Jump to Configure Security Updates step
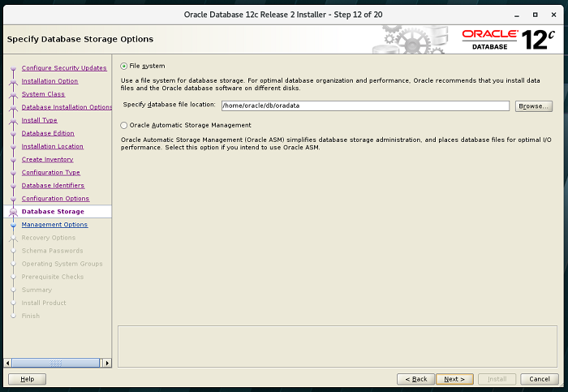 pyautogui.click(x=63, y=68)
